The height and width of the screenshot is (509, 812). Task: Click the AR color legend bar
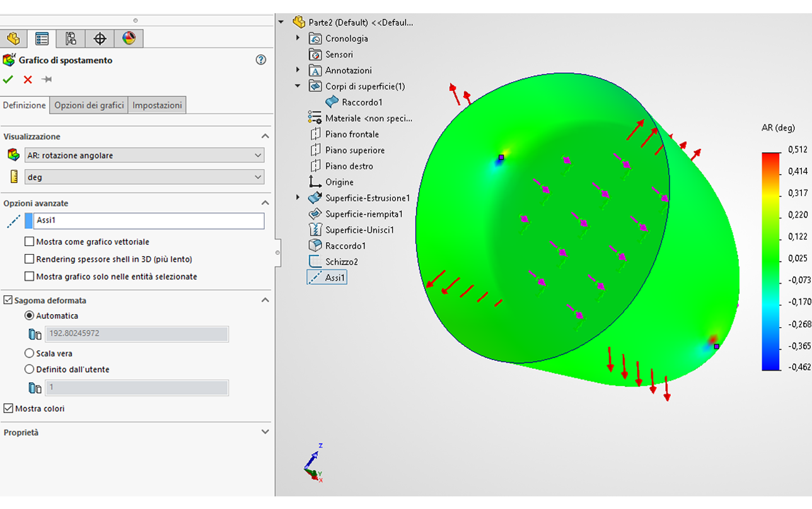click(x=771, y=261)
